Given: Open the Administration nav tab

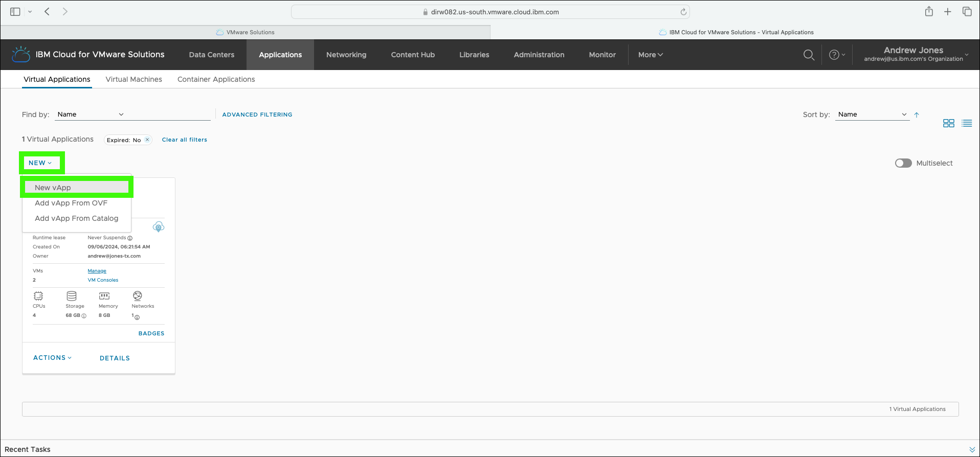Looking at the screenshot, I should pyautogui.click(x=539, y=55).
